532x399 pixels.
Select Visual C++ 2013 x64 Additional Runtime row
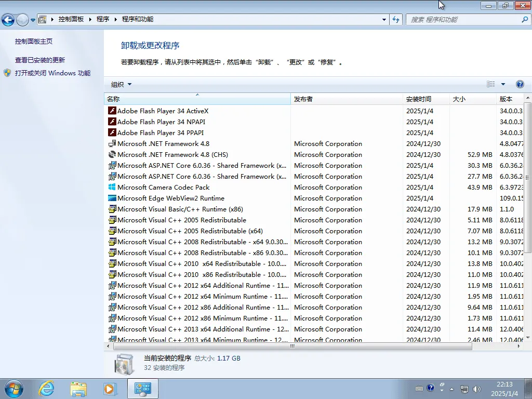pos(314,329)
